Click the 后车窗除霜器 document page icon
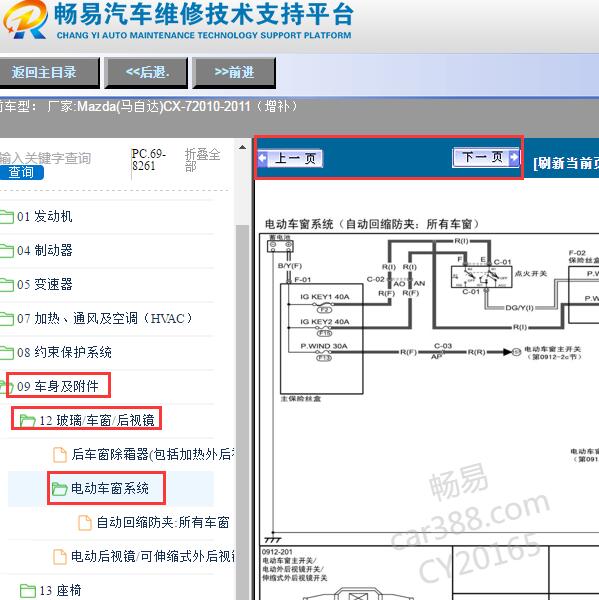Viewport: 599px width, 600px height. point(59,455)
